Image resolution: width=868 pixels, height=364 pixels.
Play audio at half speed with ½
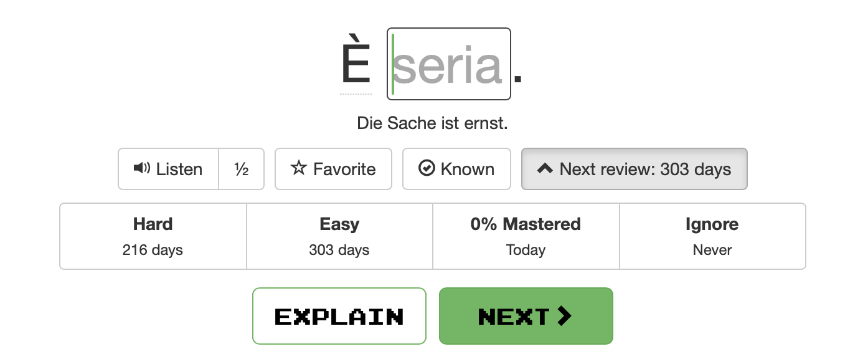pos(242,169)
